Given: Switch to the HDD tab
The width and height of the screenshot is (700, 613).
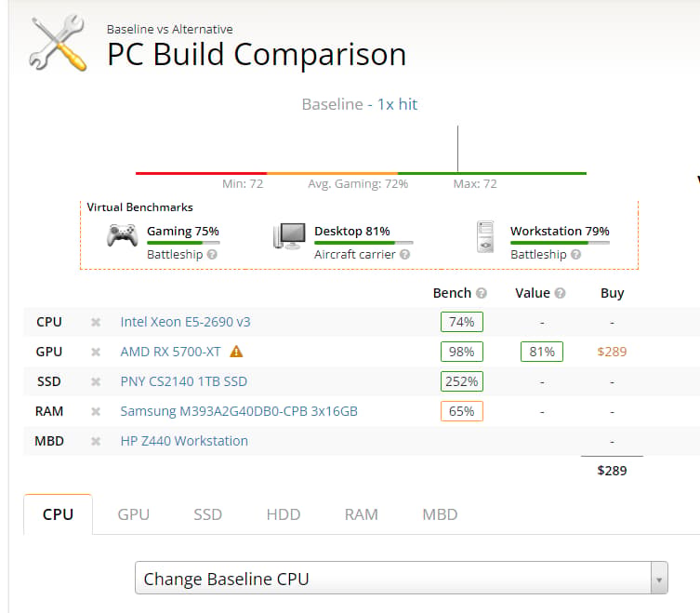Looking at the screenshot, I should [284, 514].
